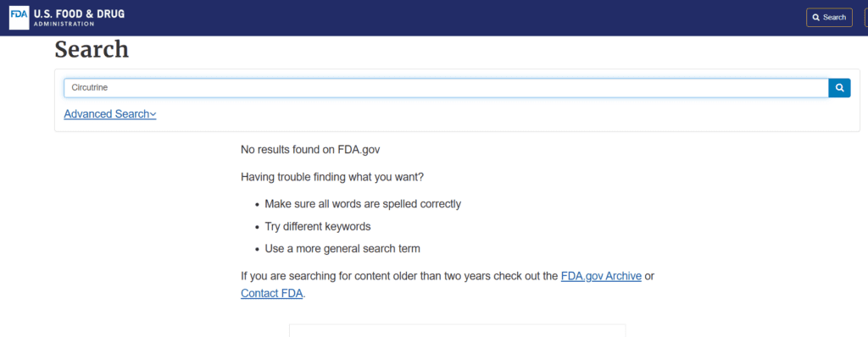
Task: Select the Make sure all words are spelled correctly tip
Action: point(363,203)
